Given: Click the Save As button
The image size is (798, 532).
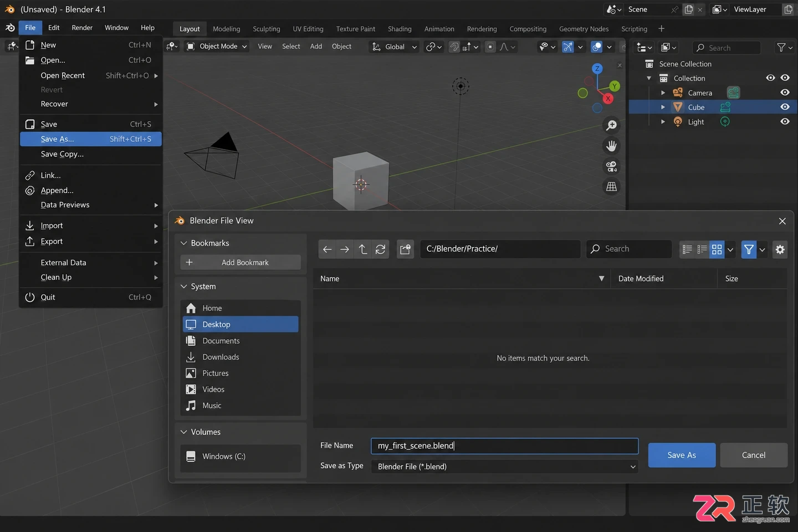Looking at the screenshot, I should tap(682, 455).
